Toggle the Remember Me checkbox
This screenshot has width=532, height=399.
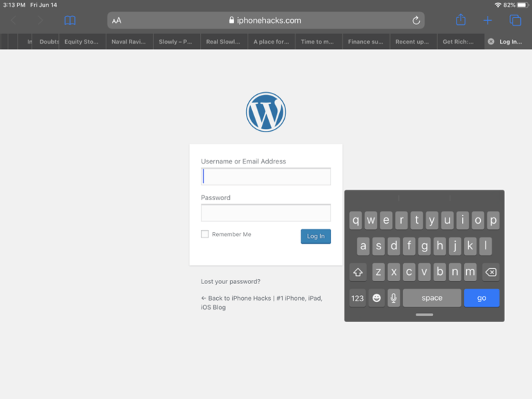[x=204, y=234]
